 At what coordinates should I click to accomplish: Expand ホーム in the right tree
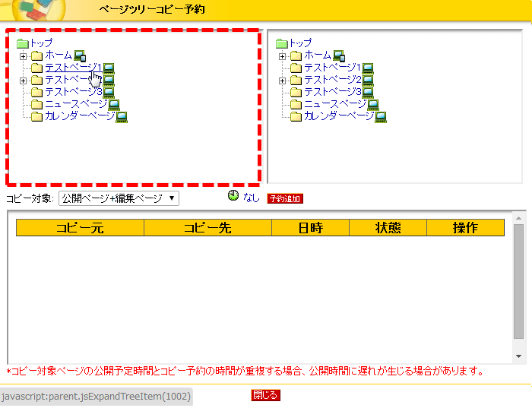click(x=282, y=56)
